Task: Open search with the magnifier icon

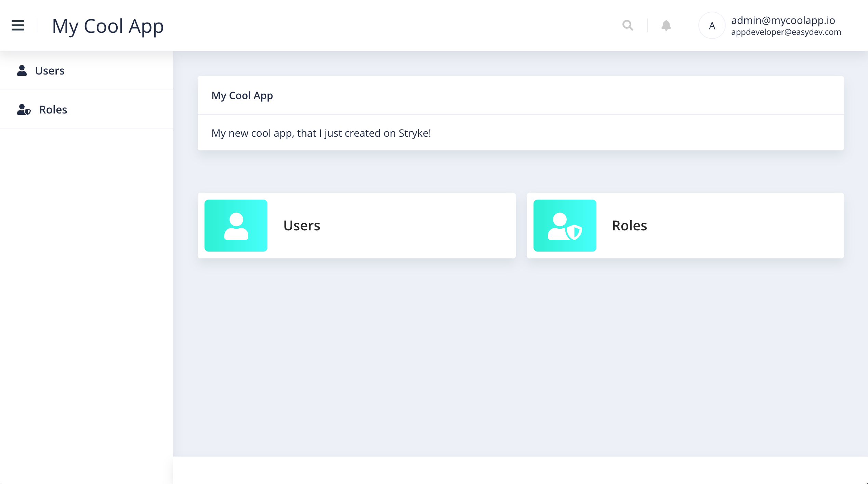Action: click(x=628, y=26)
